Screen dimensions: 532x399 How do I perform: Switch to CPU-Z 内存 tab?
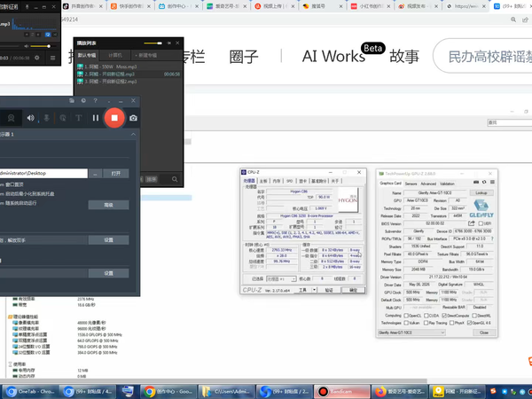click(x=277, y=181)
